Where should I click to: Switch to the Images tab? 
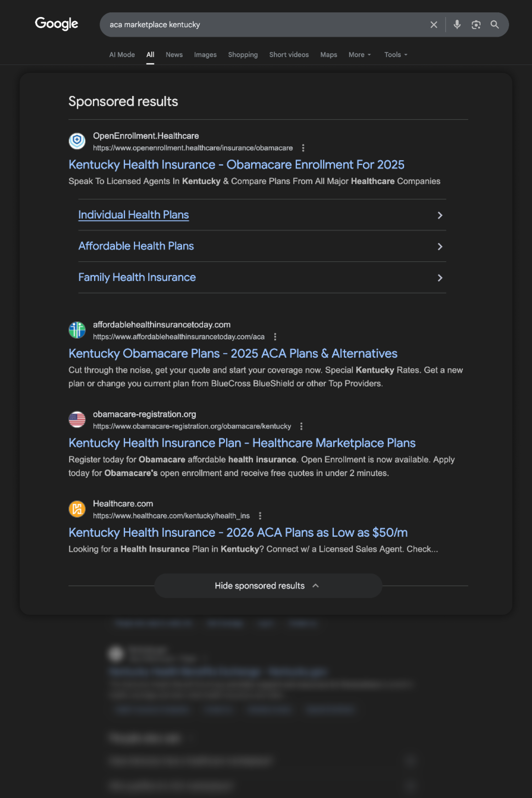(205, 55)
